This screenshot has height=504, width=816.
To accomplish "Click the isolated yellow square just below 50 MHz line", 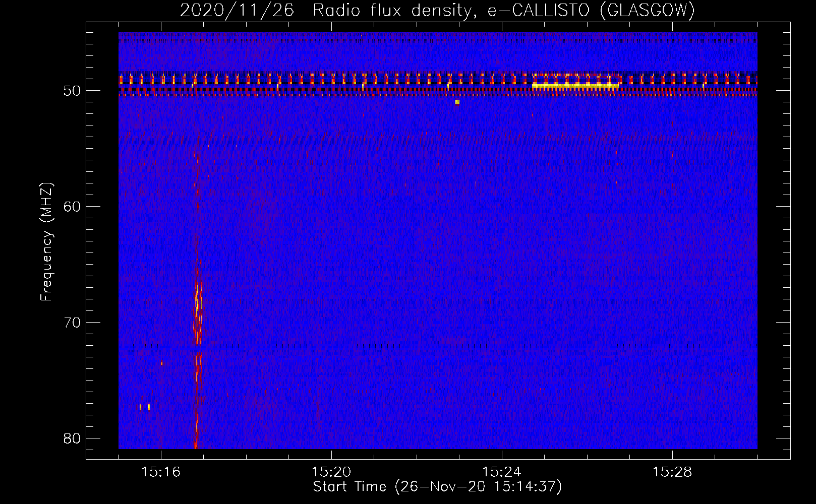I will pyautogui.click(x=457, y=102).
